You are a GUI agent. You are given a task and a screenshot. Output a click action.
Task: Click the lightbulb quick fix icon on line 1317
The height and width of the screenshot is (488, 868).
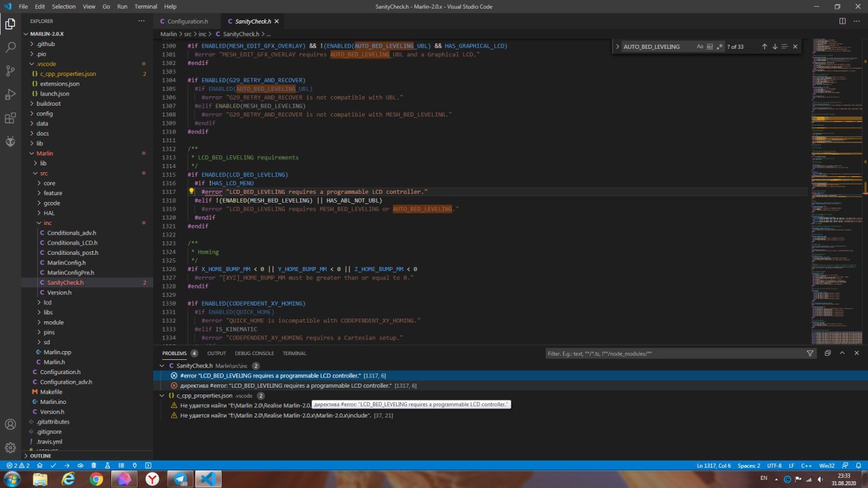(x=191, y=192)
